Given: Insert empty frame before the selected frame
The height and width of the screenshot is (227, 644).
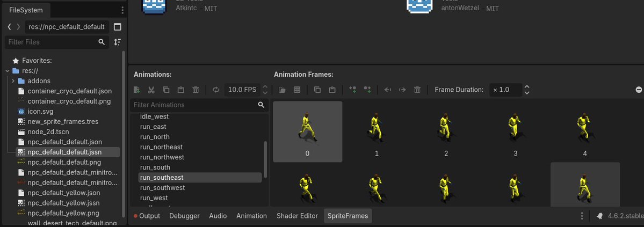Looking at the screenshot, I should coord(352,90).
